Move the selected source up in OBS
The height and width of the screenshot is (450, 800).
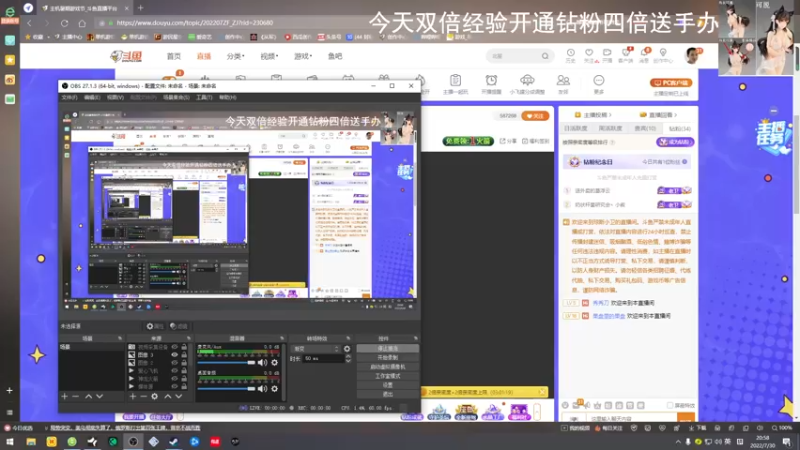point(167,396)
